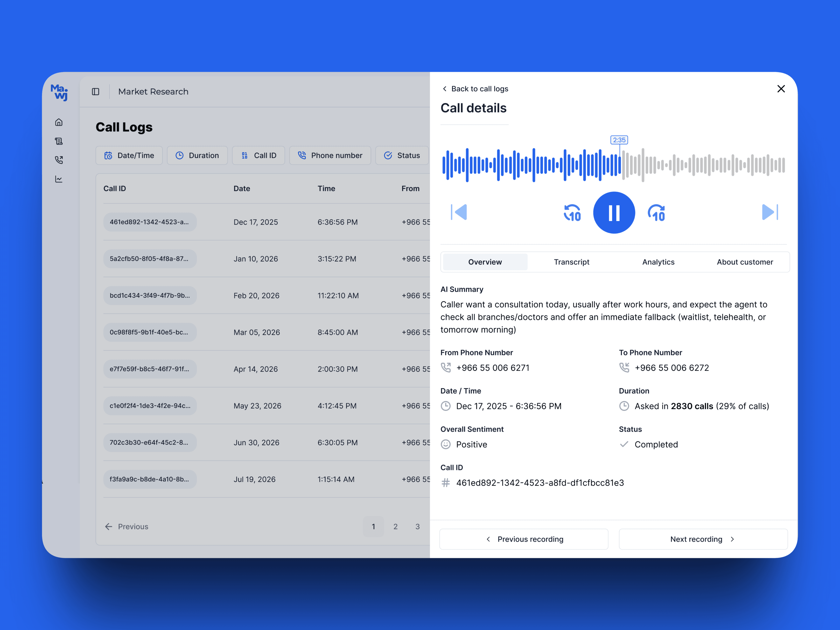Rewind recording 10 seconds
Screen dimensions: 840x630
coord(572,213)
